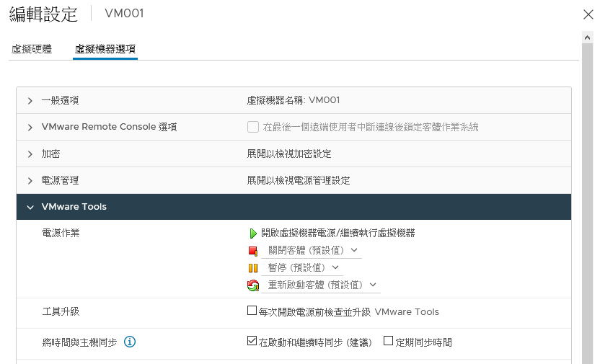
Task: Select the 虛擬機器選項 tab
Action: click(105, 49)
